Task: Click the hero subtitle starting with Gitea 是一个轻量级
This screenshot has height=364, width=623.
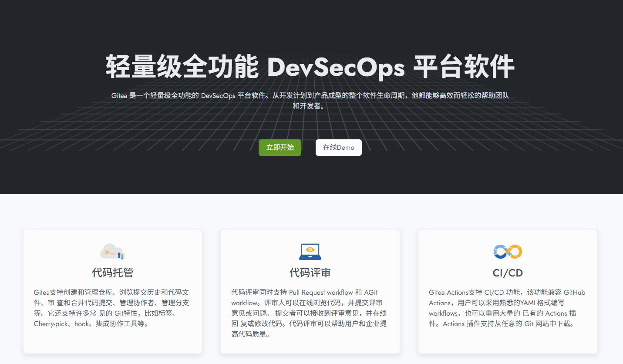Action: coord(310,101)
